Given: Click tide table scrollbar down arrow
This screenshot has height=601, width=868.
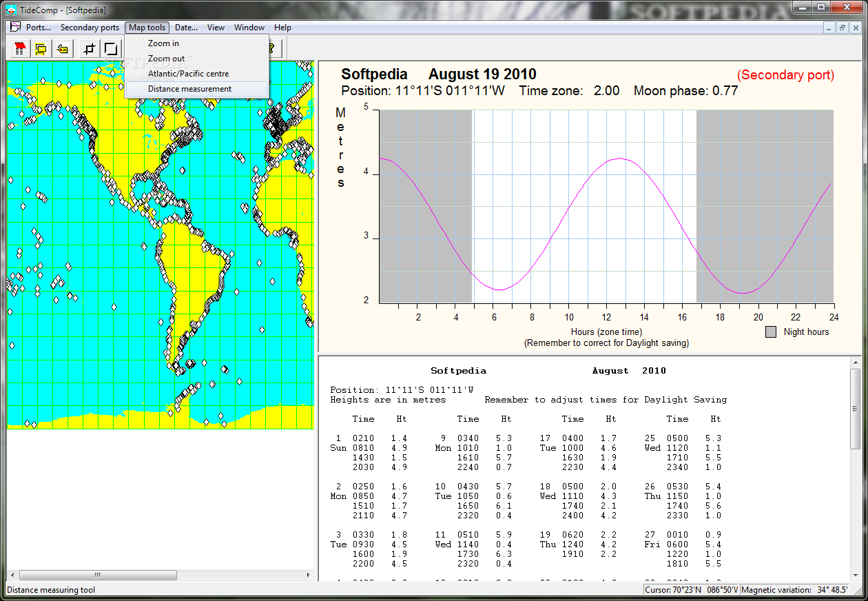Looking at the screenshot, I should tap(855, 576).
